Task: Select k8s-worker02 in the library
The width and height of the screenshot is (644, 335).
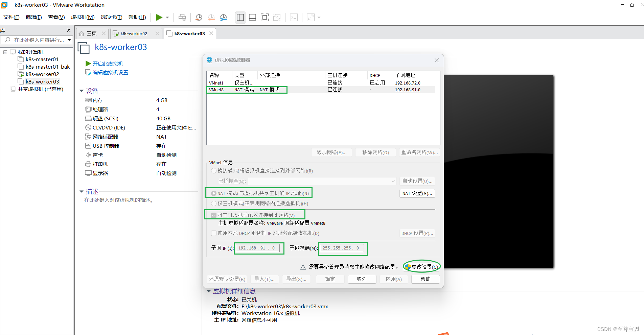Action: pos(42,74)
